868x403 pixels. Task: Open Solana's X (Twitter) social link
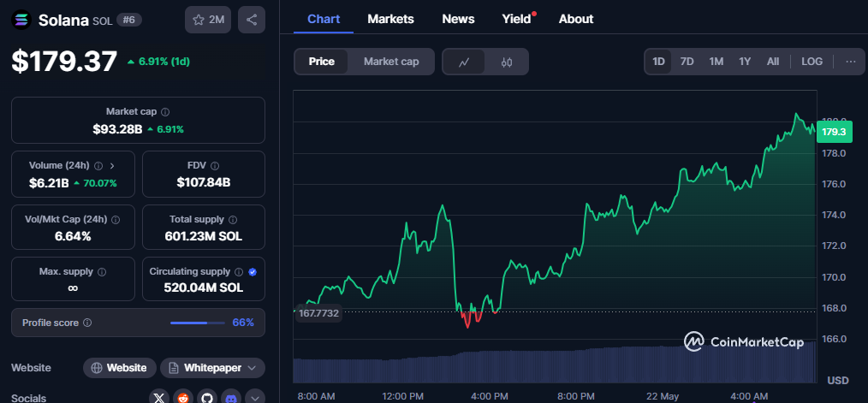[159, 398]
